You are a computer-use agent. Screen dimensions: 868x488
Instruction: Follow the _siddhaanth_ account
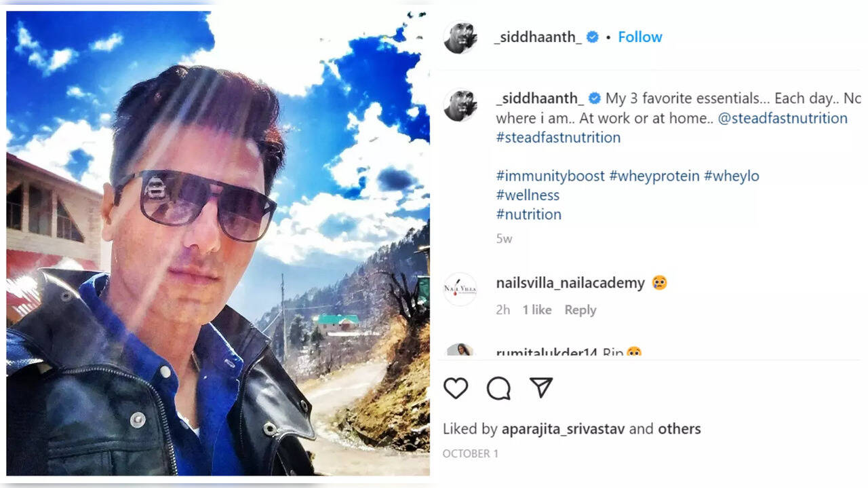[640, 37]
